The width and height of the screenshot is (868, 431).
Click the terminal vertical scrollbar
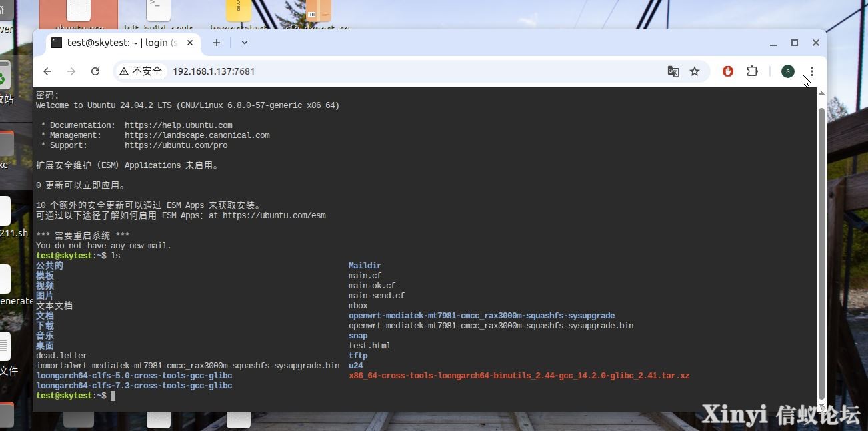tap(821, 254)
